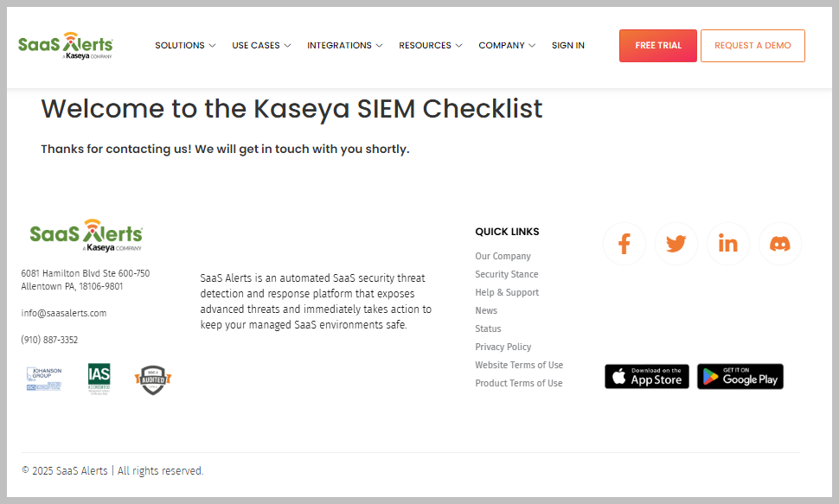The width and height of the screenshot is (839, 504).
Task: Open the Resources navigation menu
Action: coord(430,46)
